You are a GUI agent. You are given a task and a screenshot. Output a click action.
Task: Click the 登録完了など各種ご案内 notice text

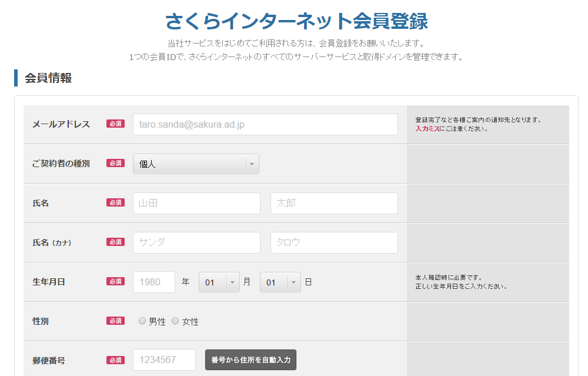pyautogui.click(x=478, y=120)
